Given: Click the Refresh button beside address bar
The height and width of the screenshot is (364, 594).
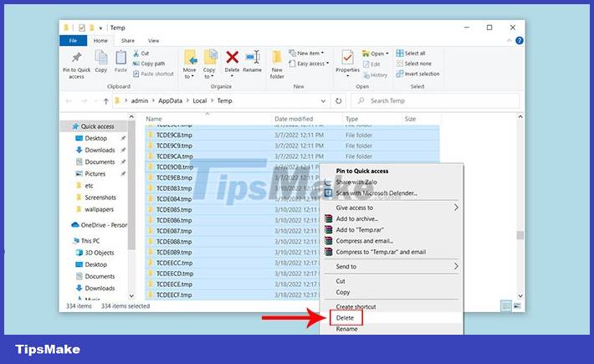Looking at the screenshot, I should pyautogui.click(x=338, y=100).
